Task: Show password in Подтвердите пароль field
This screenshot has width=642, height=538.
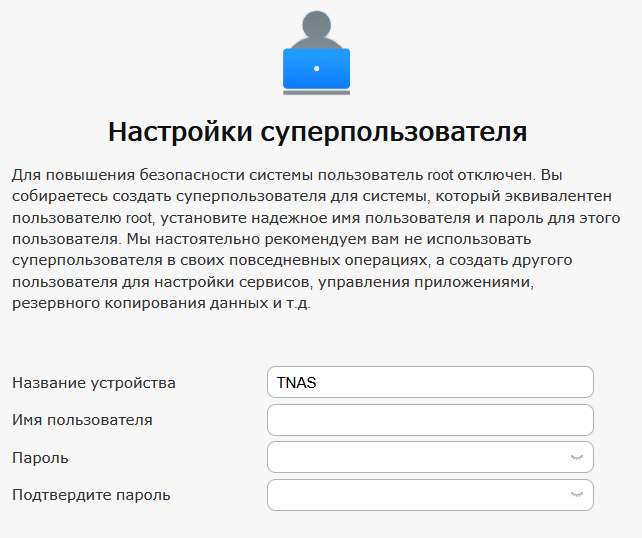Action: coord(576,495)
